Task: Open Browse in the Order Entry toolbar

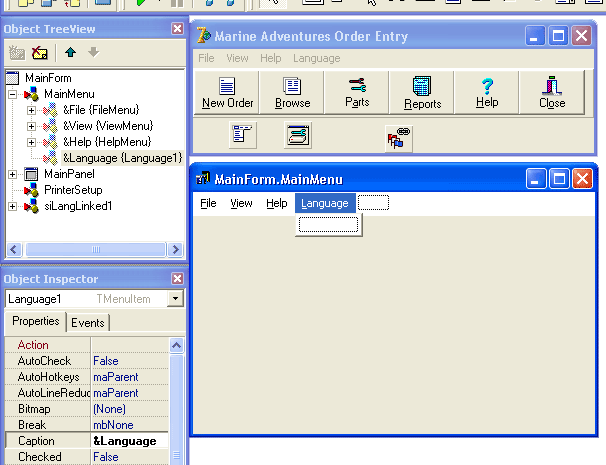Action: coord(292,92)
